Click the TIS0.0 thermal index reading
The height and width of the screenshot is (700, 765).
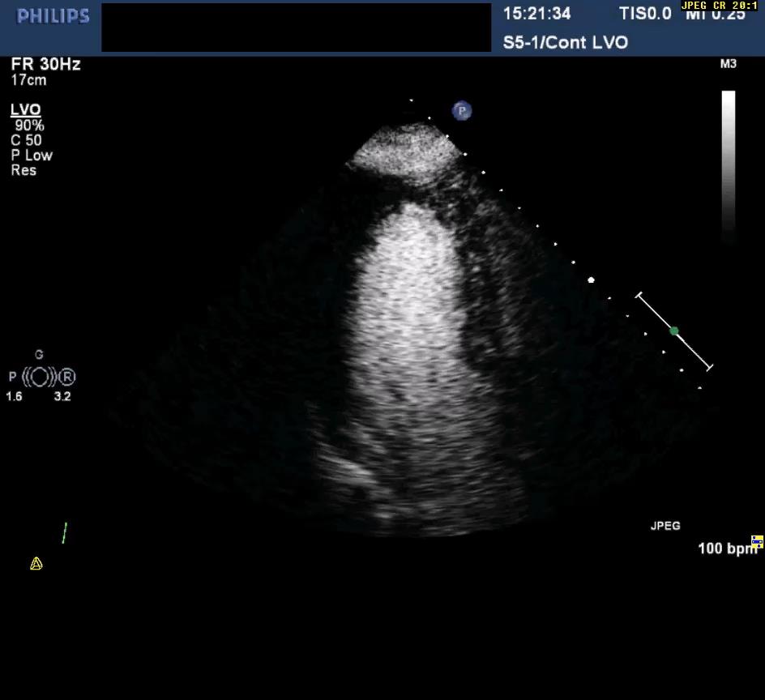tap(645, 14)
